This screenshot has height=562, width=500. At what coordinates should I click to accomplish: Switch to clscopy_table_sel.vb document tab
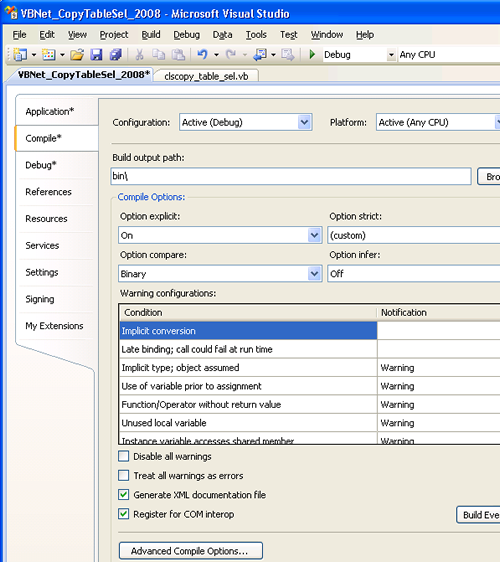click(x=206, y=76)
